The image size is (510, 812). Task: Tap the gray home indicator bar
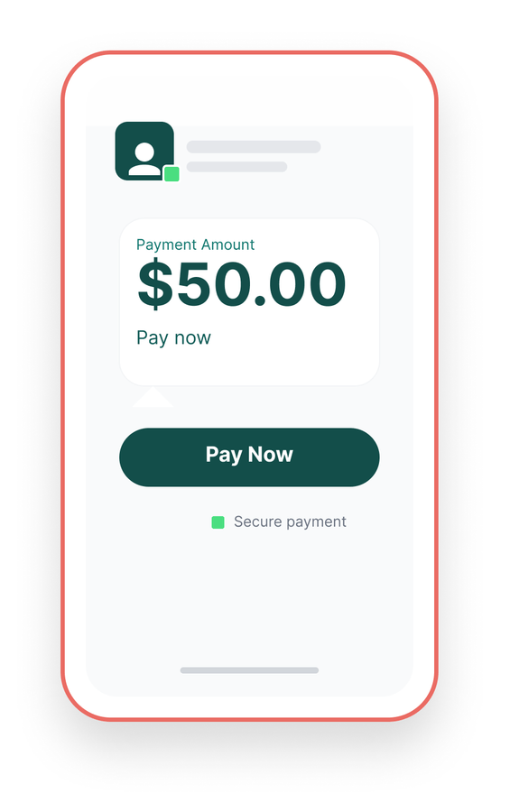(249, 670)
